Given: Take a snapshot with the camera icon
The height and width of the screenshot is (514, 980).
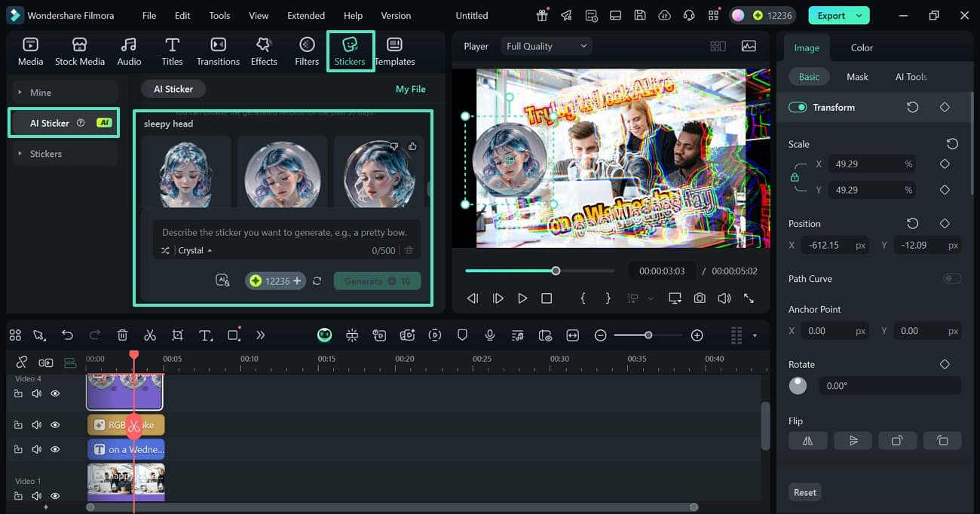Looking at the screenshot, I should pyautogui.click(x=700, y=298).
